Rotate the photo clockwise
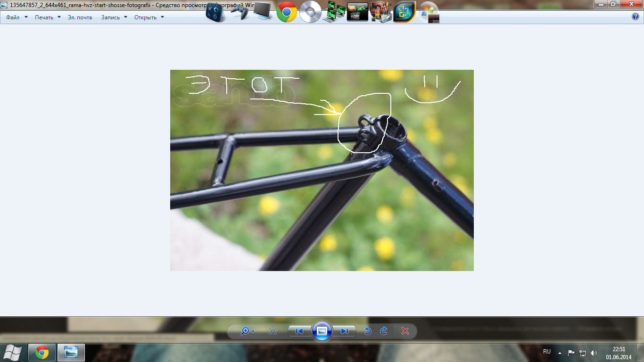Image resolution: width=644 pixels, height=362 pixels. tap(384, 331)
